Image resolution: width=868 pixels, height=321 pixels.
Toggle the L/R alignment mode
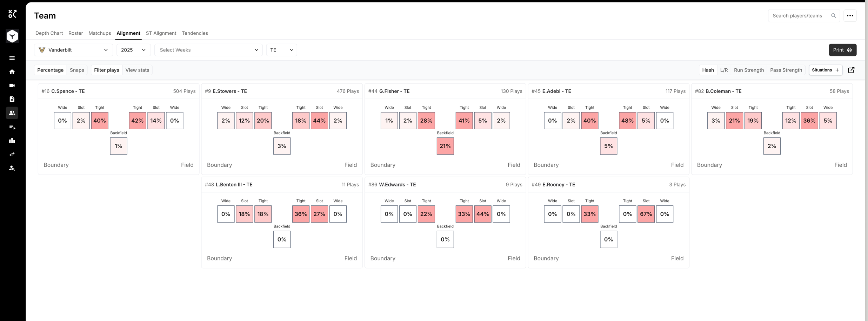coord(724,70)
